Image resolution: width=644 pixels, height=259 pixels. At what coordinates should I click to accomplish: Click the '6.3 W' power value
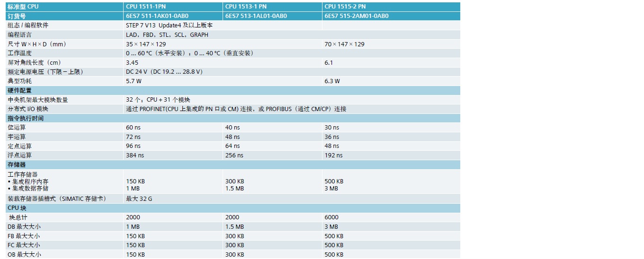pos(332,81)
